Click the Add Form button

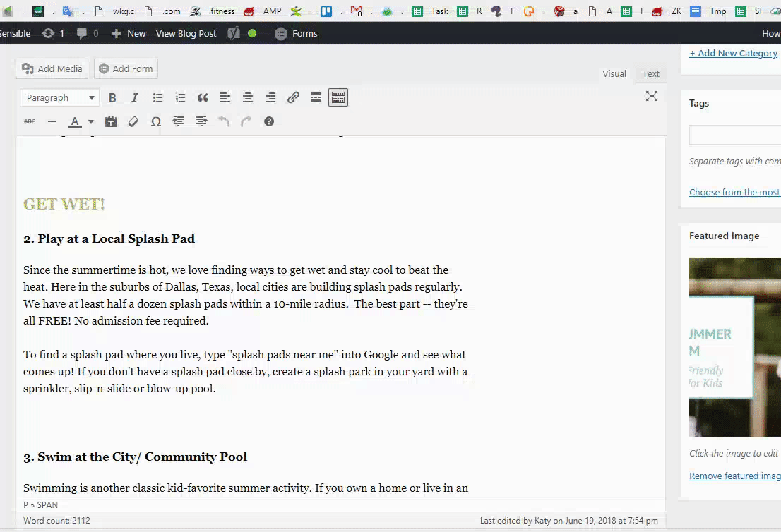[x=126, y=68]
